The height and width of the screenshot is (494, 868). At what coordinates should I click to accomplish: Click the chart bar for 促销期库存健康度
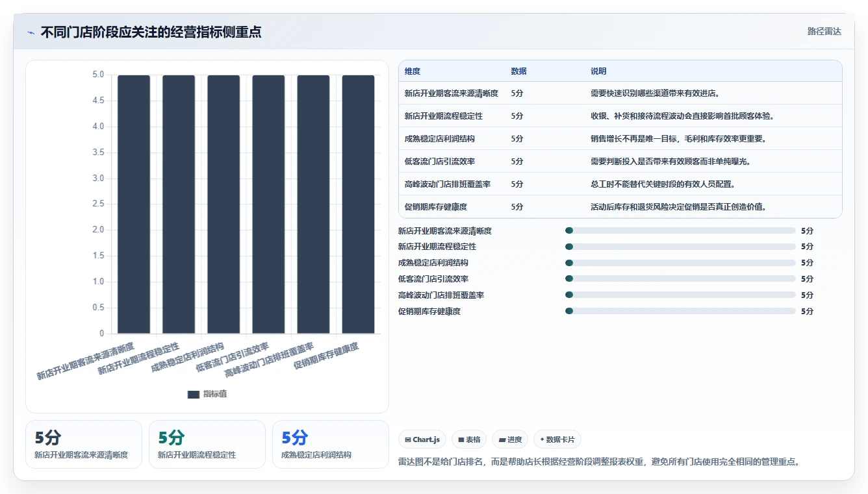(x=358, y=204)
